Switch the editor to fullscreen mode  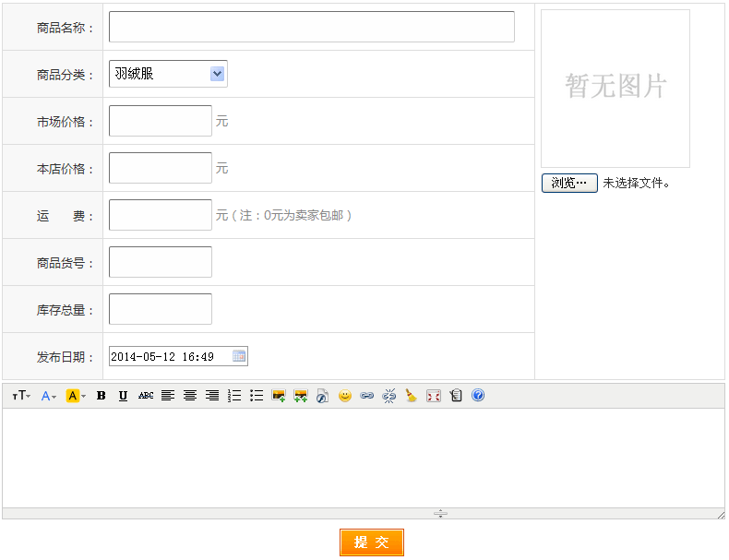[x=434, y=396]
